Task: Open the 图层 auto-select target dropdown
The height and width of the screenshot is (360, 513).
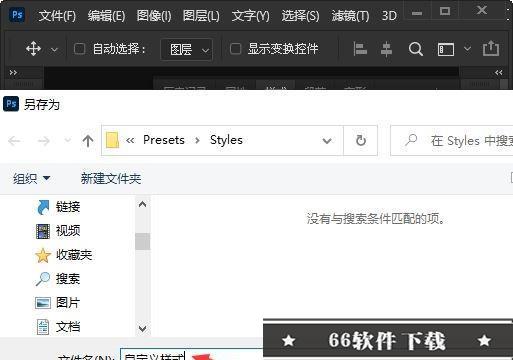Action: pos(186,49)
